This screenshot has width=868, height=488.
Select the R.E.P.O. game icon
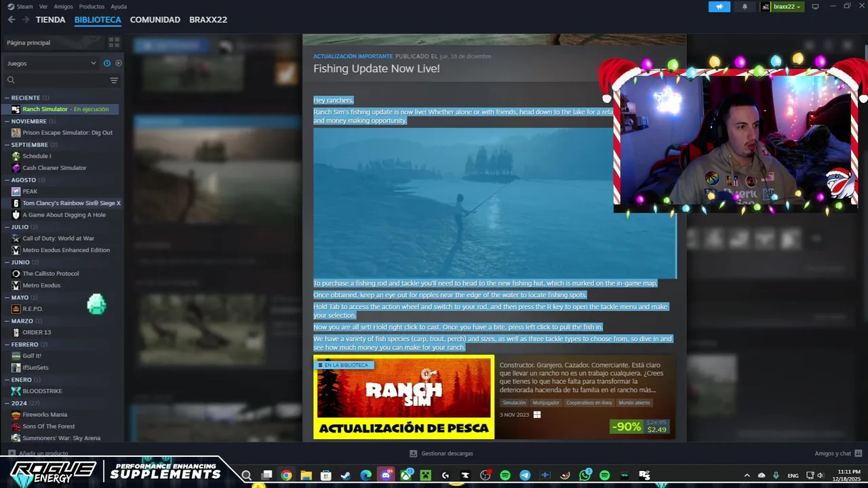(16, 309)
